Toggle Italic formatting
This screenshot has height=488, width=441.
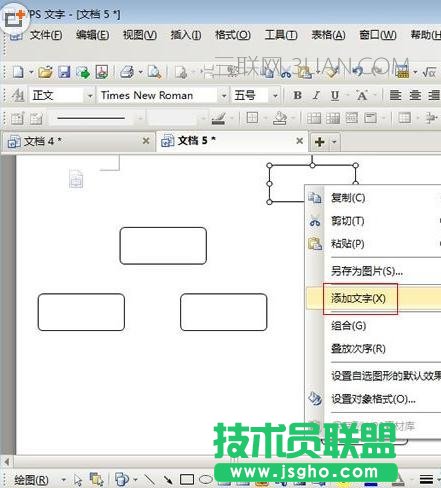(316, 96)
